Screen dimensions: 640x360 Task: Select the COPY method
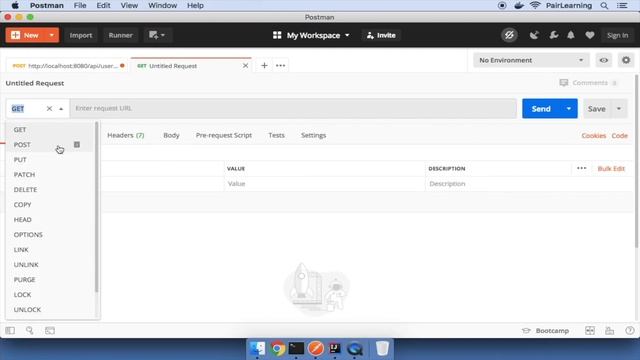[50, 205]
